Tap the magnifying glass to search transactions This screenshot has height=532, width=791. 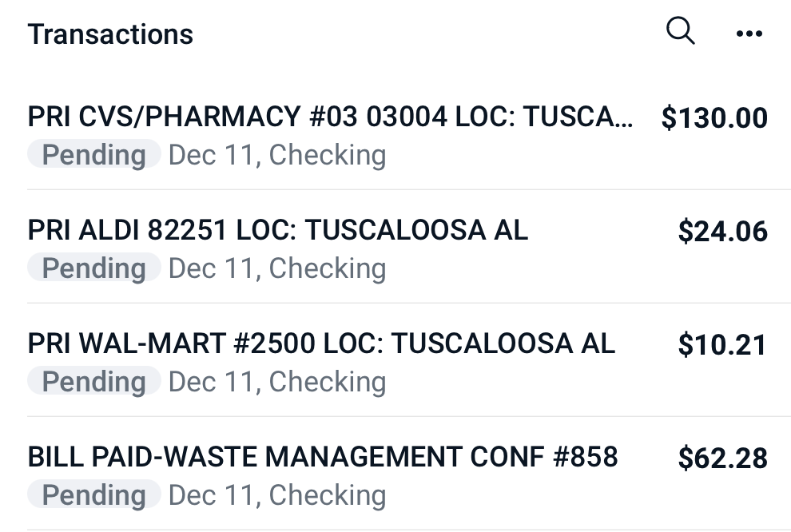pyautogui.click(x=680, y=30)
